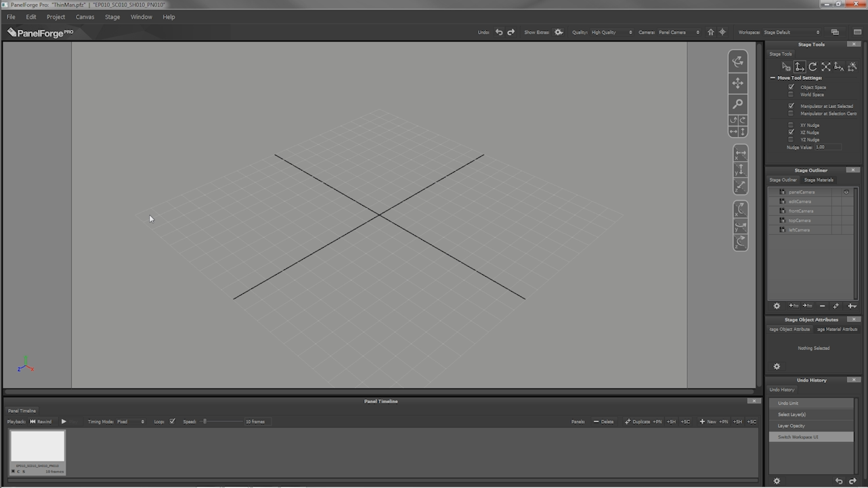The image size is (868, 488).
Task: Click the pan arrows viewport icon
Action: pyautogui.click(x=738, y=83)
